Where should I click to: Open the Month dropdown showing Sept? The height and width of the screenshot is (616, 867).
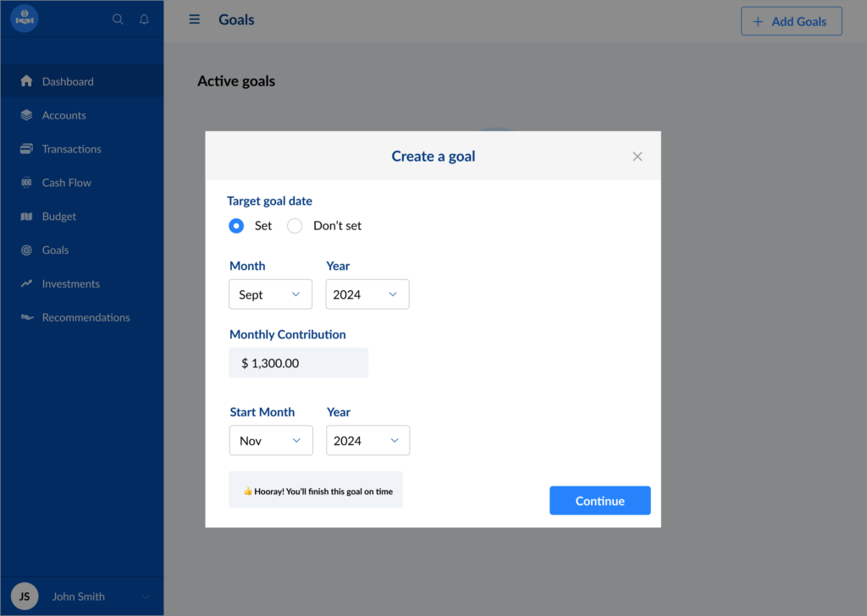coord(270,294)
